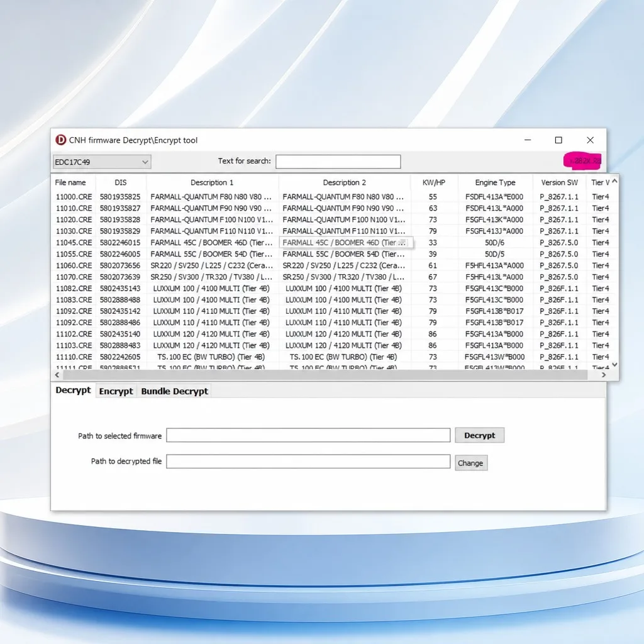Maximize the CNH firmware tool window
The height and width of the screenshot is (644, 644).
tap(558, 140)
